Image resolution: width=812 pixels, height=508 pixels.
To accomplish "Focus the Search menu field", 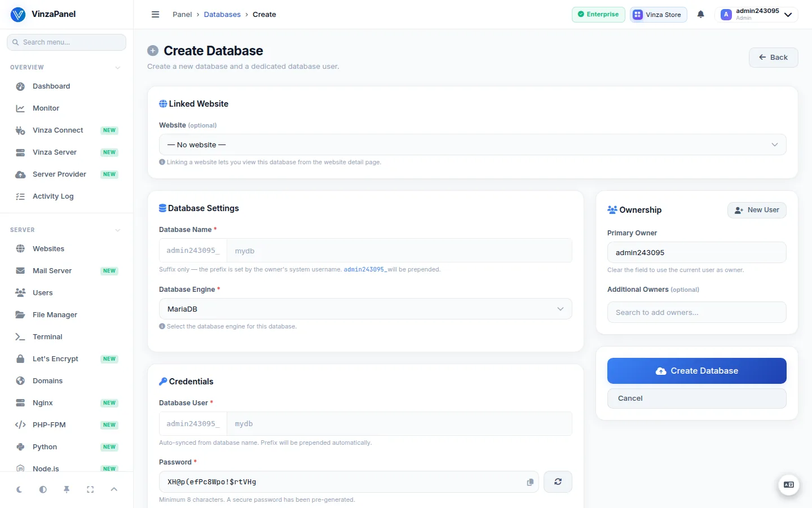I will tap(67, 42).
